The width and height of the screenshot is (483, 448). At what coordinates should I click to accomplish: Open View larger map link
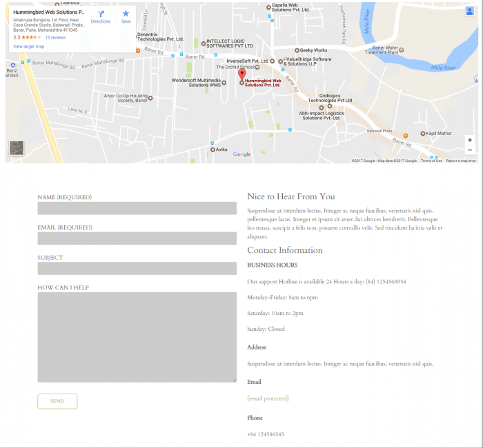coord(29,47)
